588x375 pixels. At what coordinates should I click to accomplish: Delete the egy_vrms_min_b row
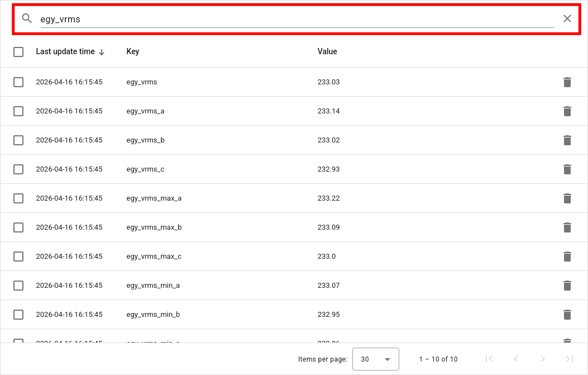tap(567, 315)
